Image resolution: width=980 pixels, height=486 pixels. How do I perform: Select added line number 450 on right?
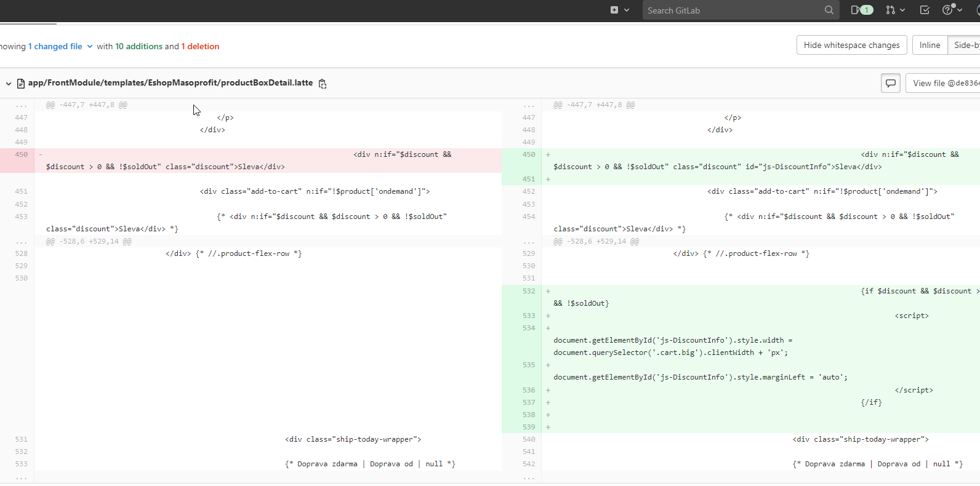[529, 154]
